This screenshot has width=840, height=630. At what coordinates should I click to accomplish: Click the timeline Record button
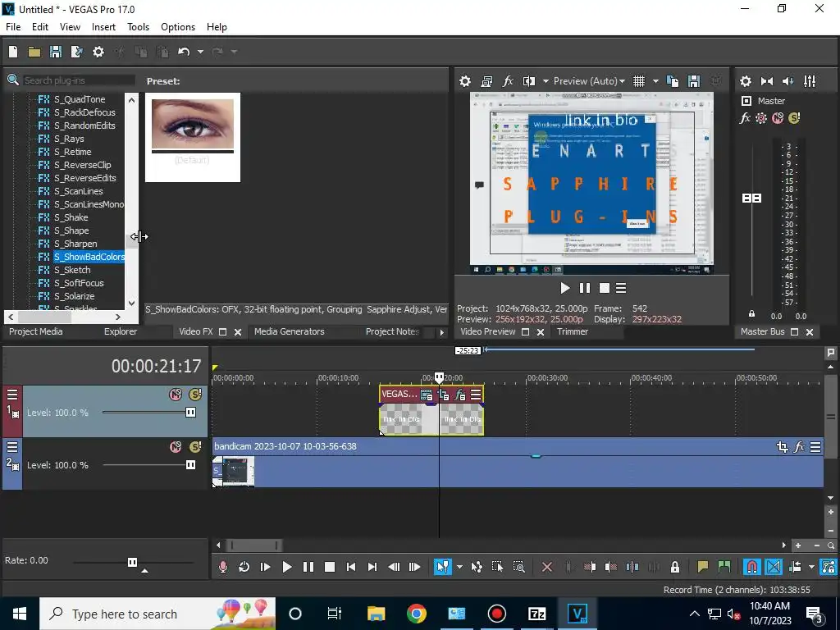coord(223,567)
